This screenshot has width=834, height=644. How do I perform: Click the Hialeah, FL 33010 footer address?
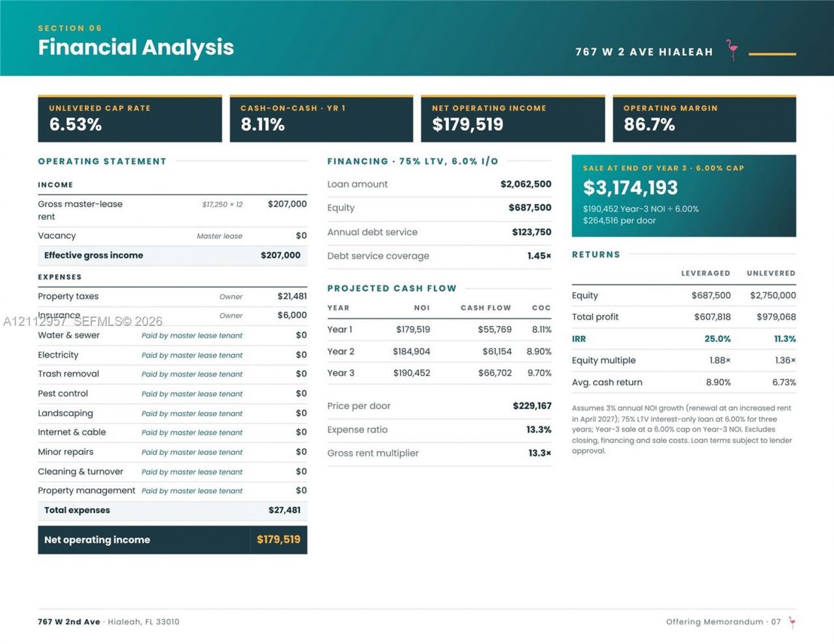(143, 622)
